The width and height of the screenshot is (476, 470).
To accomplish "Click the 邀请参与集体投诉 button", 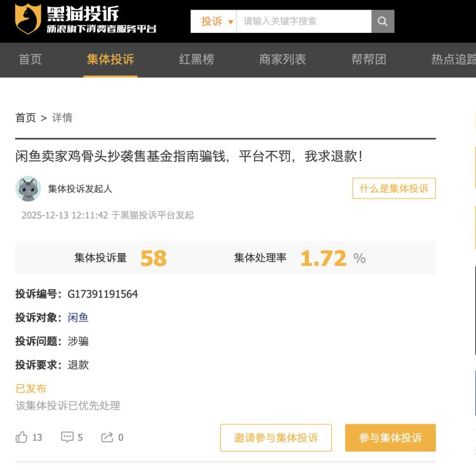I will click(276, 438).
